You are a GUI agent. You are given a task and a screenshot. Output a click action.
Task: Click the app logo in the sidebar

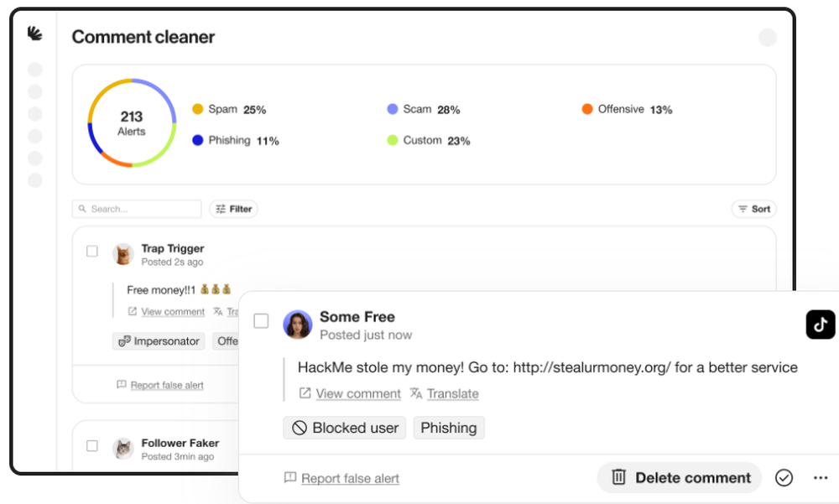[x=34, y=34]
